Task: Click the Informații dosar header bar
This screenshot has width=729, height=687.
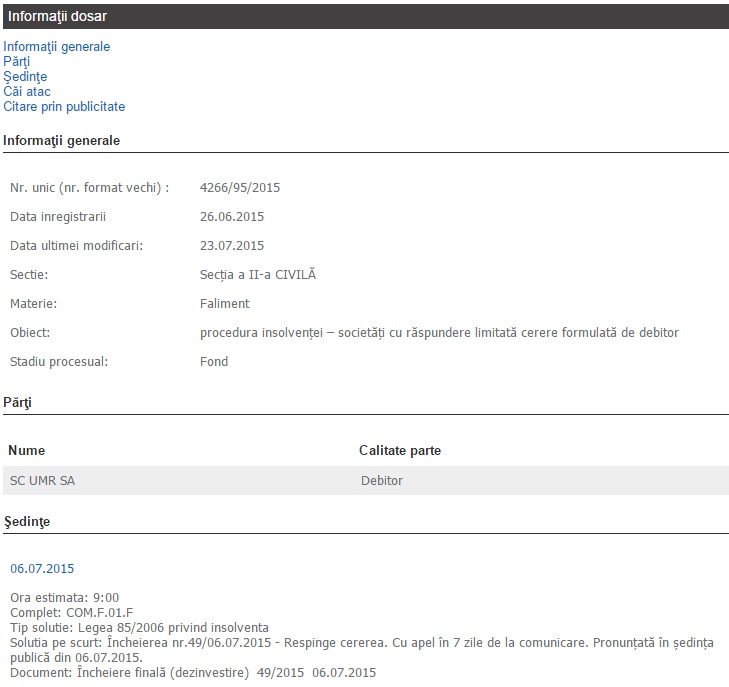Action: coord(364,17)
